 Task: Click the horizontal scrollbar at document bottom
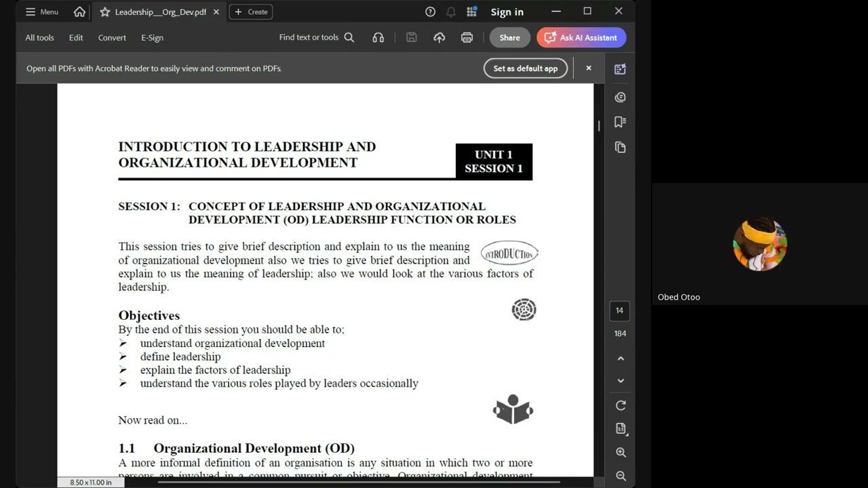(359, 482)
